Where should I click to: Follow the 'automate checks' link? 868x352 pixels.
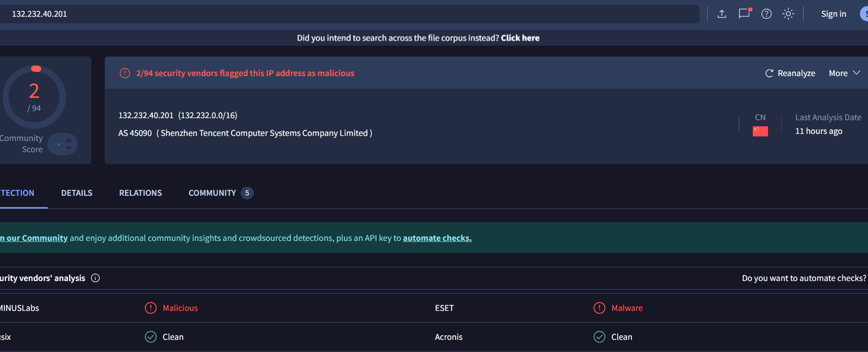tap(437, 238)
